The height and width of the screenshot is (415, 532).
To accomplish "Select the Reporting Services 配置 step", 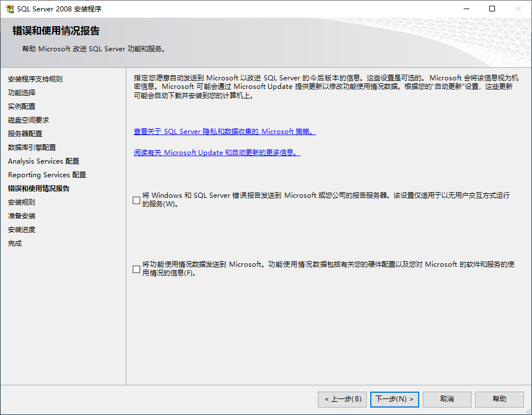I will [x=47, y=175].
